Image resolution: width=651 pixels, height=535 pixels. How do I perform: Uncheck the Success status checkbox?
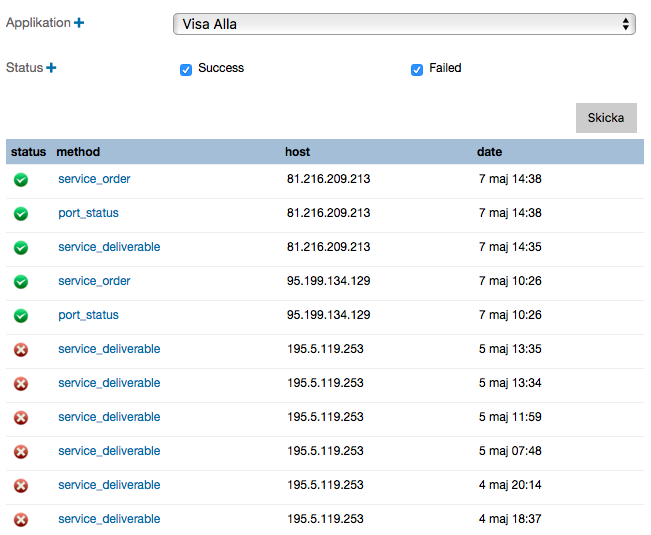pos(186,69)
